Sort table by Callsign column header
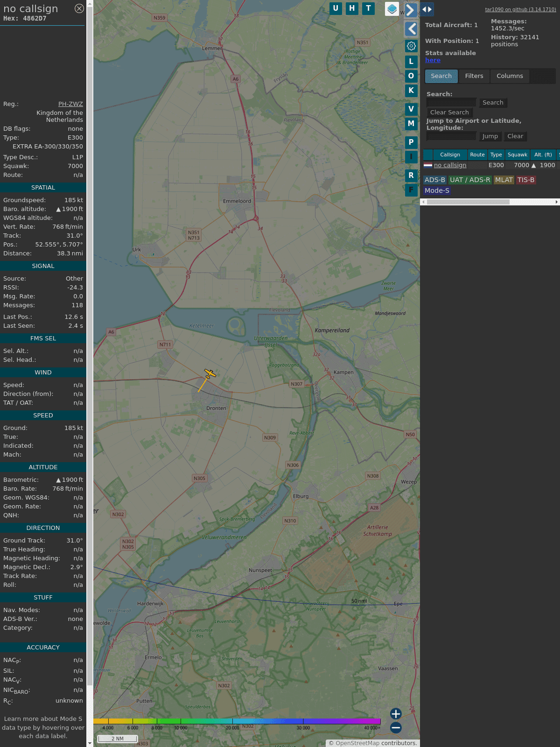The width and height of the screenshot is (560, 747). tap(450, 155)
